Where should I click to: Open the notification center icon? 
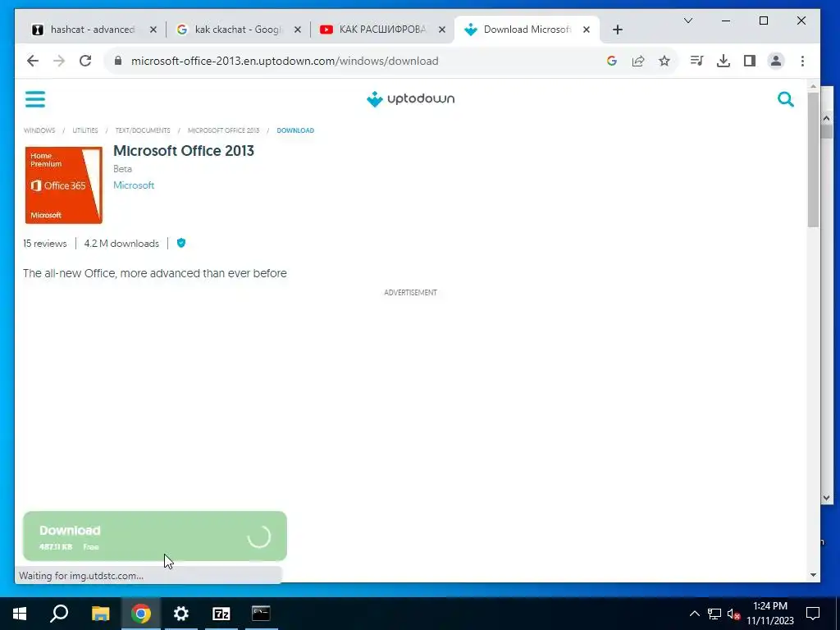pyautogui.click(x=813, y=614)
